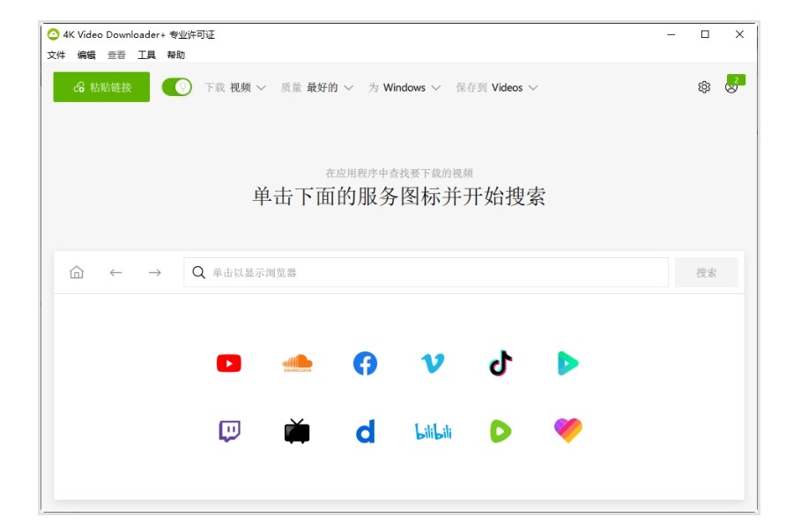Expand the 下载 视频 download type dropdown
Screen dimensions: 786x532
coord(235,87)
